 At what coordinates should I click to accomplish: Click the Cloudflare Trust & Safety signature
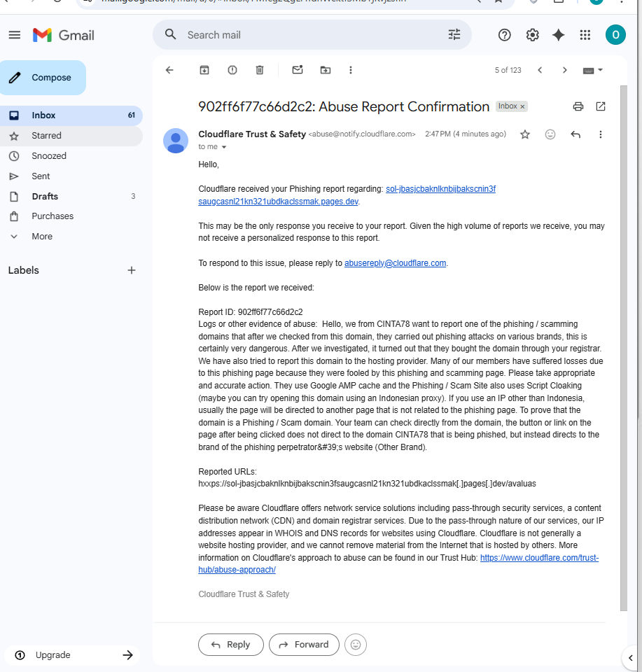point(244,594)
